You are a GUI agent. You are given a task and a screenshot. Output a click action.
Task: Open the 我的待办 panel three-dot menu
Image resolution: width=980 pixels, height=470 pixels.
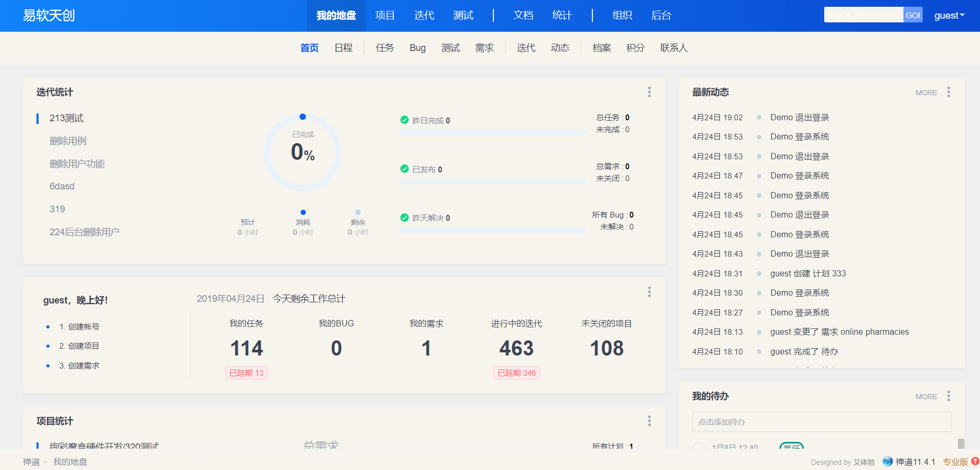tap(949, 396)
